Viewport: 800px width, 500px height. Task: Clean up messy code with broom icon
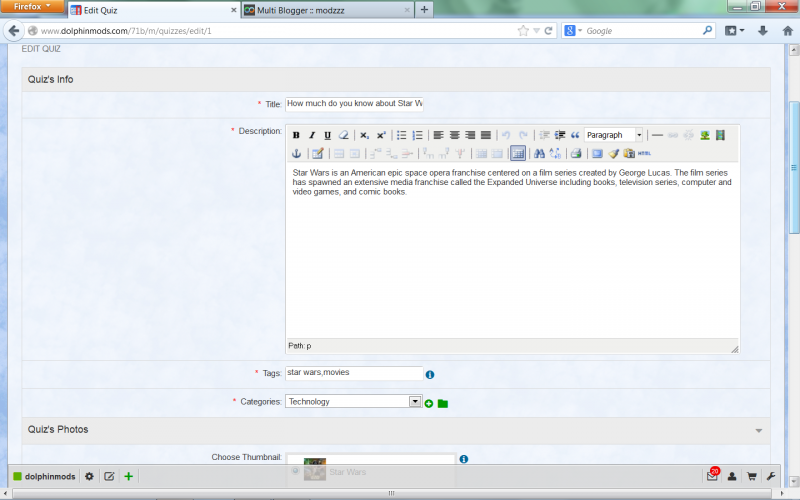613,153
